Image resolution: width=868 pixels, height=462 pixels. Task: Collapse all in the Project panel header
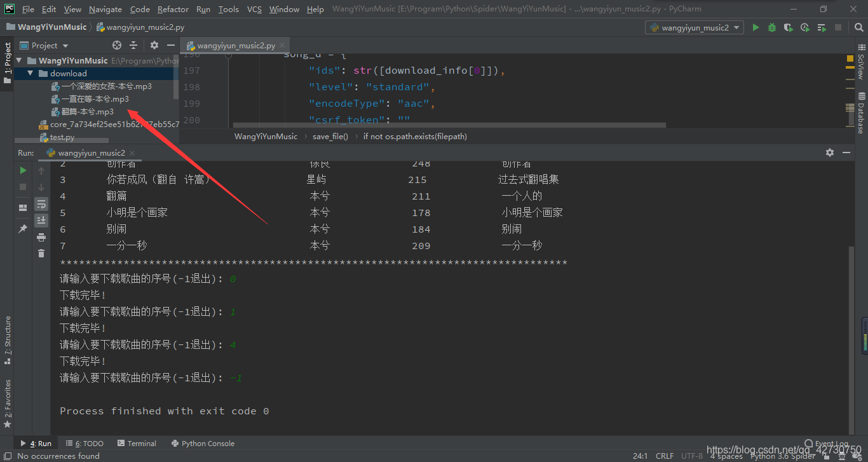[133, 45]
